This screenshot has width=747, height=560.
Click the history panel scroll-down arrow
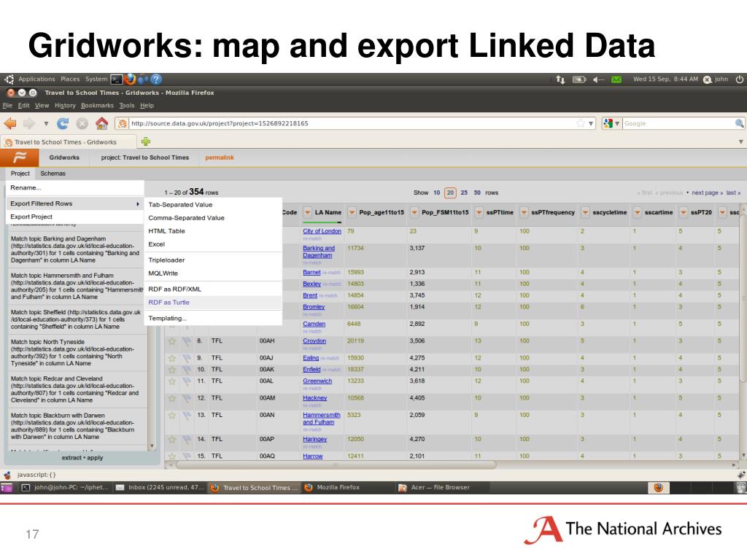pos(152,446)
